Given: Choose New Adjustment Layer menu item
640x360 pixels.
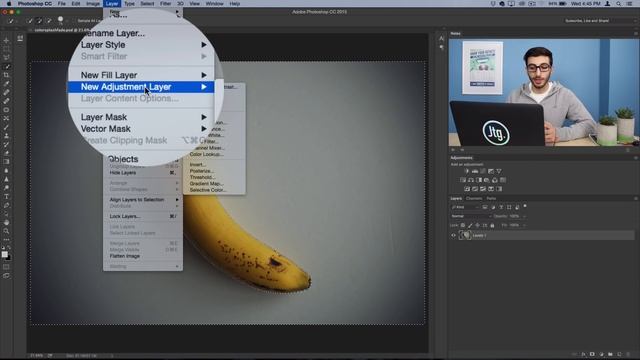Looking at the screenshot, I should (x=141, y=87).
